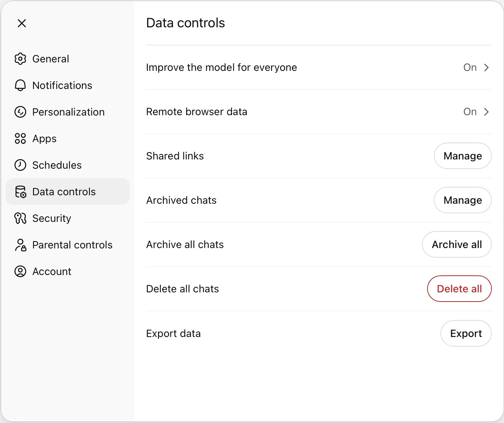The image size is (504, 423).
Task: Expand the Improve the model chevron
Action: point(487,68)
